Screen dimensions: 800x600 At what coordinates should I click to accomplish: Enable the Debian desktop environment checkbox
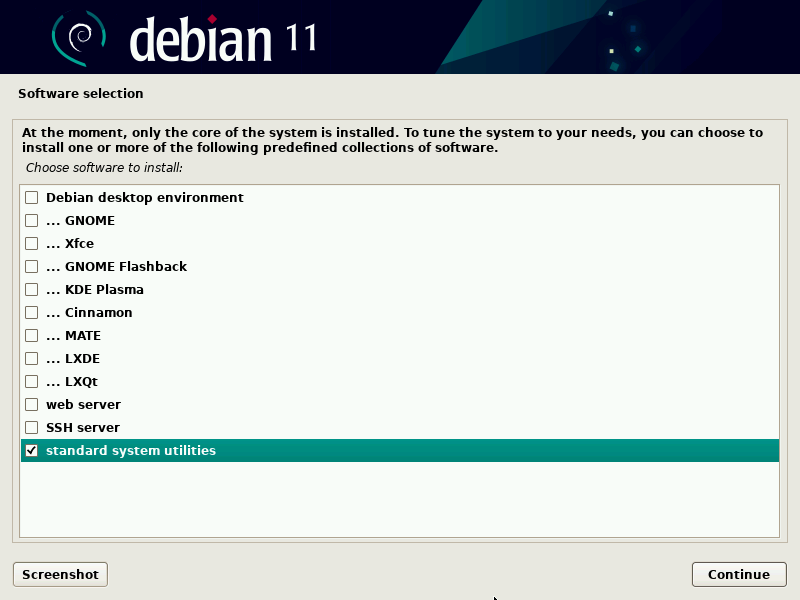coord(32,198)
